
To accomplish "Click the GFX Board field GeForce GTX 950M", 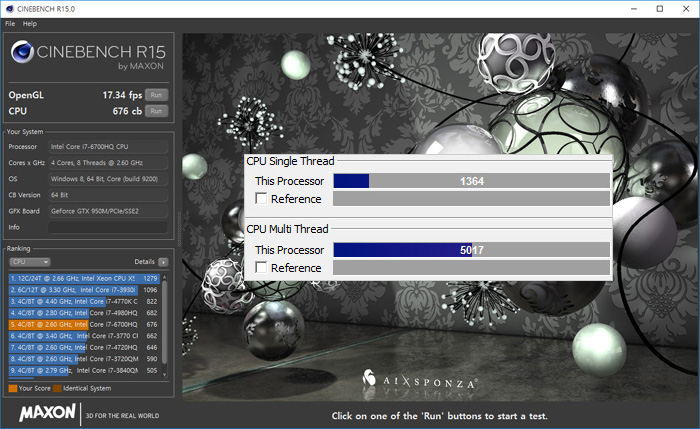I will click(x=108, y=211).
